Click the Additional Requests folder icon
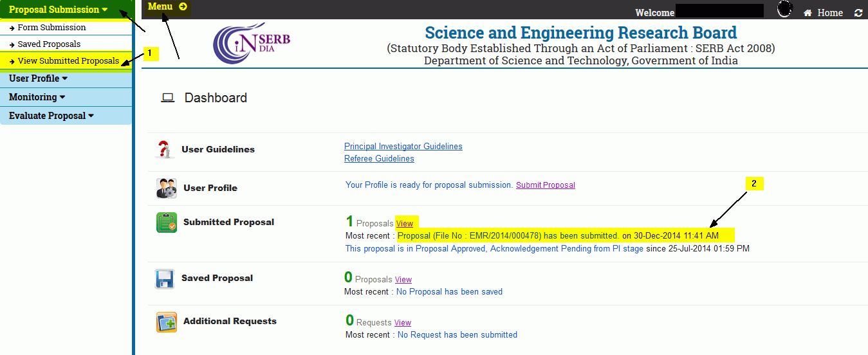The height and width of the screenshot is (355, 868). [x=166, y=322]
